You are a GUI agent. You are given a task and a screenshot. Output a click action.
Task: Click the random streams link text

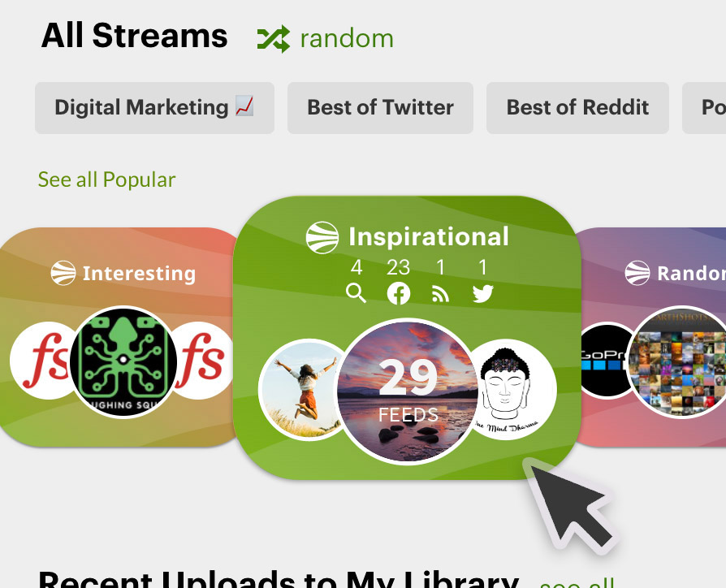point(347,39)
